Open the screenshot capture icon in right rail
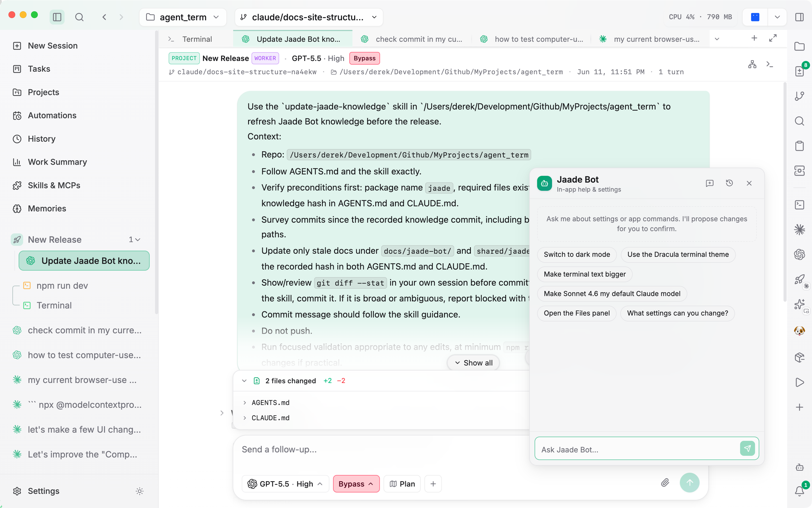The image size is (812, 508). 799,171
